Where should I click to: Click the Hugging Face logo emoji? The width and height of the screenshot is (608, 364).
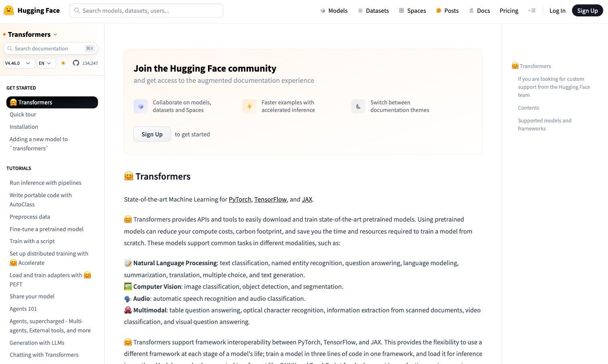(9, 10)
